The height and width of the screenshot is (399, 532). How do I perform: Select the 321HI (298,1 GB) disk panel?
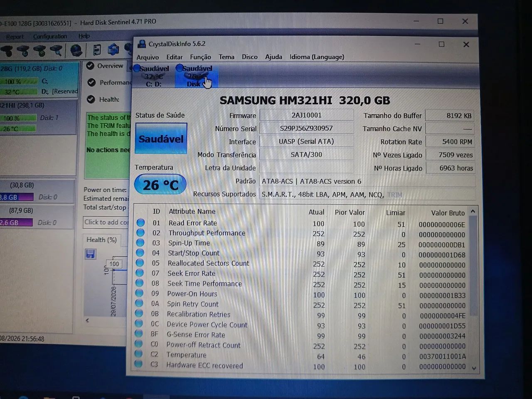click(x=38, y=117)
